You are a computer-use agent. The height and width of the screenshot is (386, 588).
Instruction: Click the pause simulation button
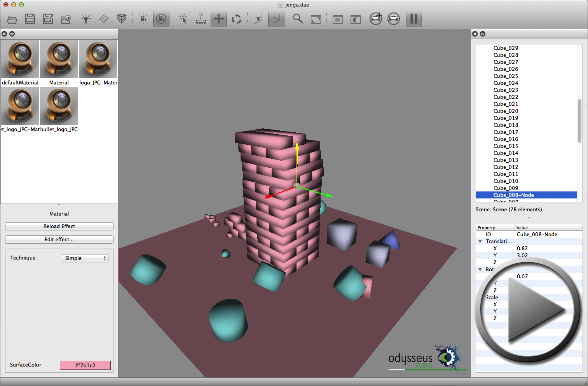click(x=414, y=19)
